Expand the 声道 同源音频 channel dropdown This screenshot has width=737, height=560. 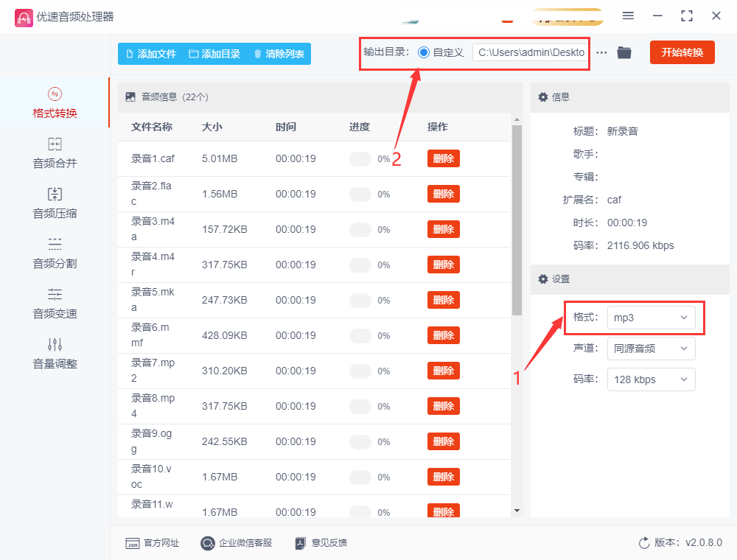[651, 349]
